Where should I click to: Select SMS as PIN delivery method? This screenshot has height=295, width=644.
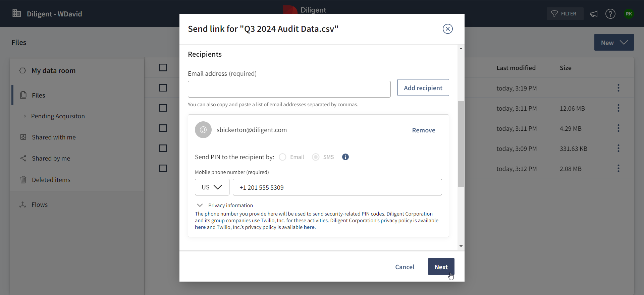pyautogui.click(x=316, y=157)
